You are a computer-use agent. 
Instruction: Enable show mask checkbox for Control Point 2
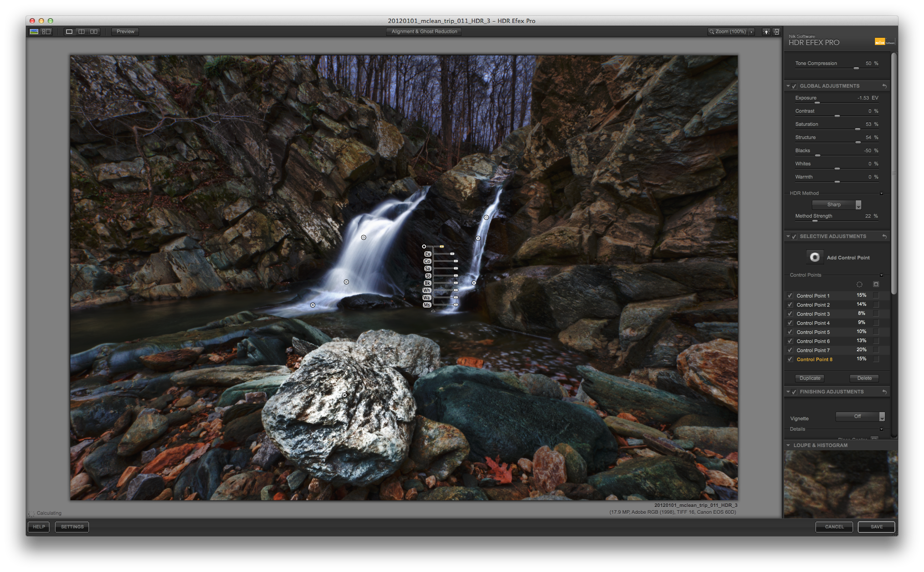click(x=876, y=304)
